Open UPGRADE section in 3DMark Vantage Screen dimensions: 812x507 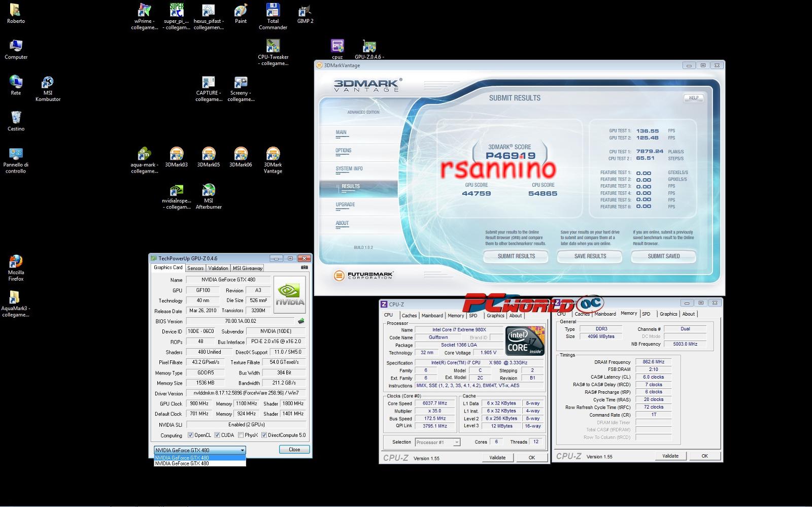pyautogui.click(x=345, y=205)
